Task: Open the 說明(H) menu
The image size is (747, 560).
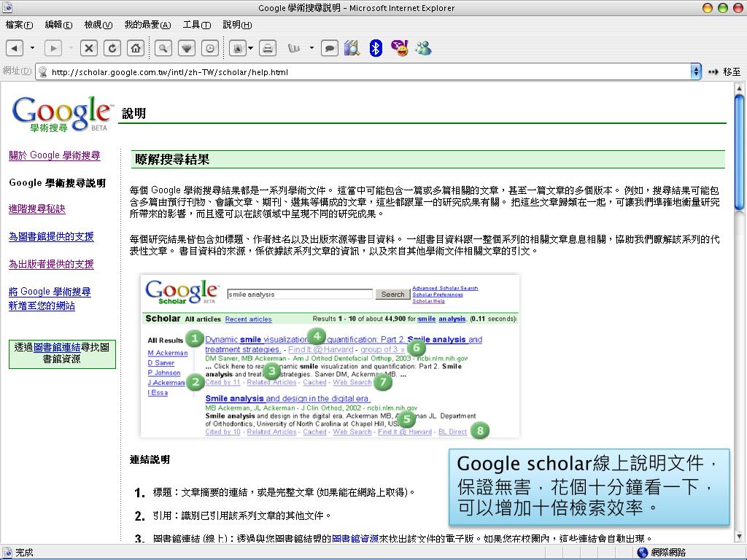Action: [x=237, y=25]
